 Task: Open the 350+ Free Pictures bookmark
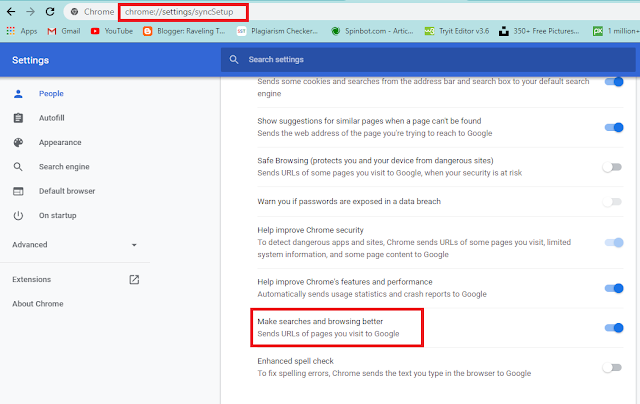click(x=539, y=31)
